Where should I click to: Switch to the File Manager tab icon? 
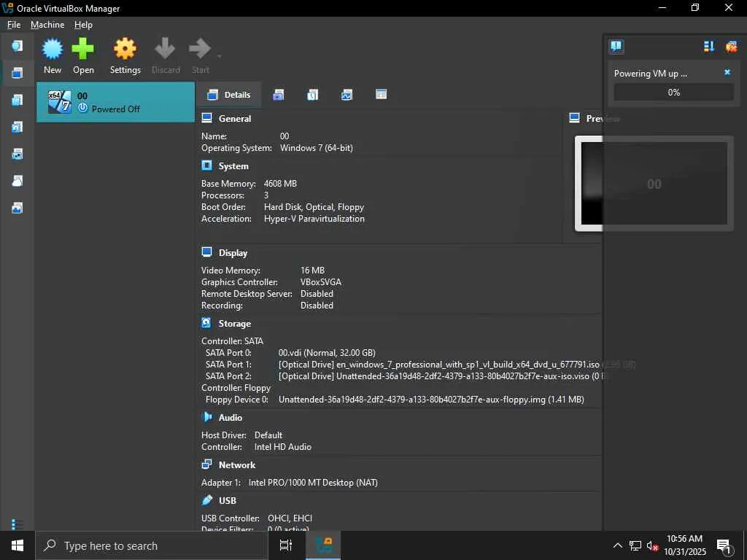pyautogui.click(x=381, y=95)
